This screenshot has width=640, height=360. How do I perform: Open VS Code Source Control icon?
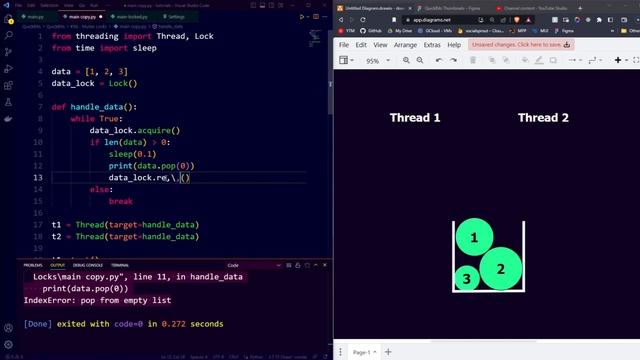point(8,52)
